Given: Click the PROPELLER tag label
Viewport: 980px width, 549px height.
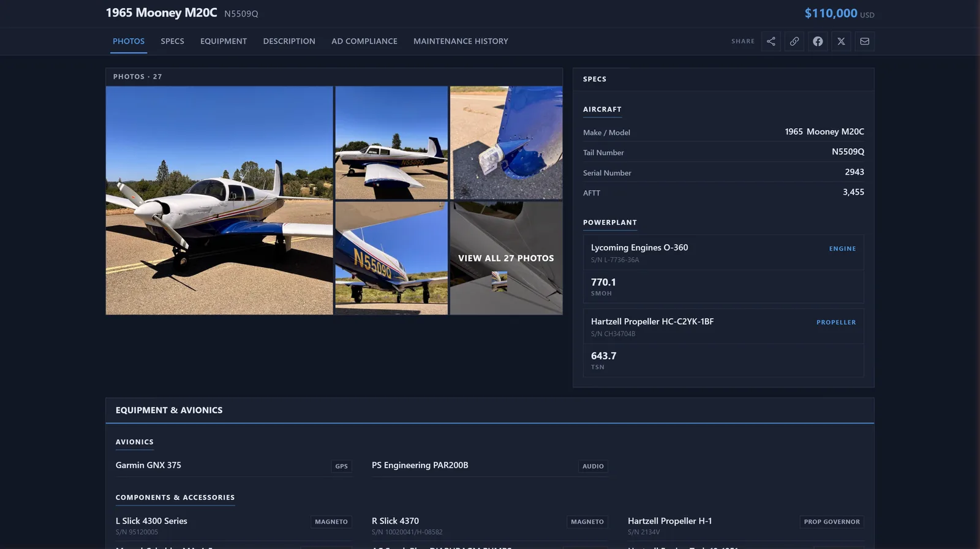Looking at the screenshot, I should click(x=836, y=322).
